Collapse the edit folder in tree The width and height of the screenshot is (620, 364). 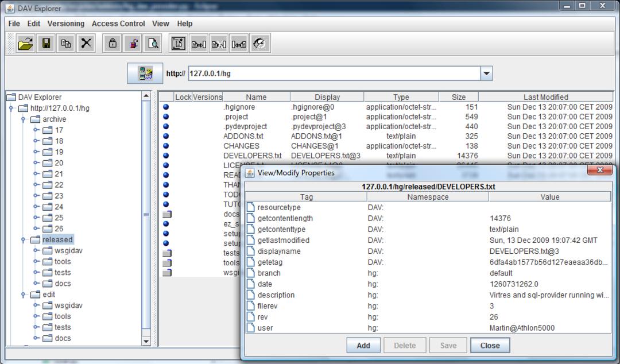(24, 295)
